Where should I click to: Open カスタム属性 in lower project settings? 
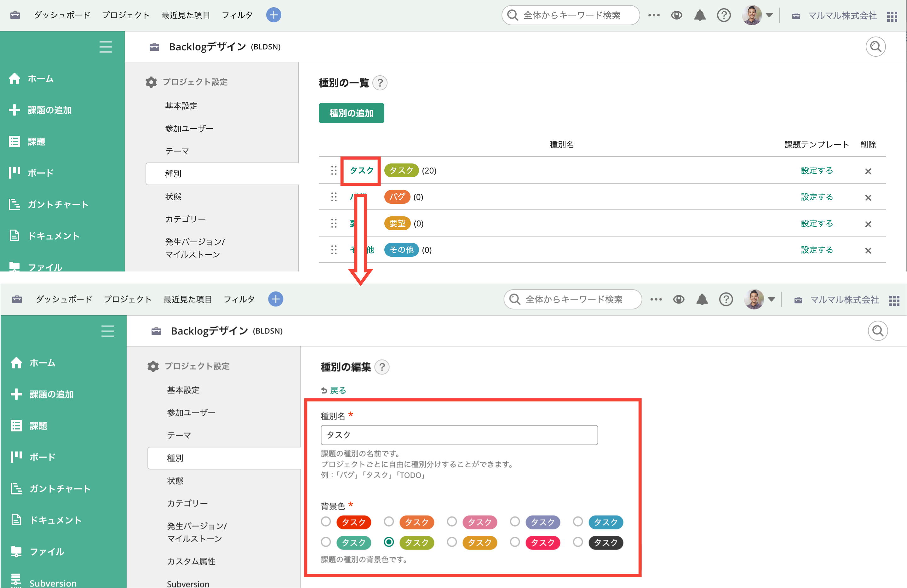191,561
